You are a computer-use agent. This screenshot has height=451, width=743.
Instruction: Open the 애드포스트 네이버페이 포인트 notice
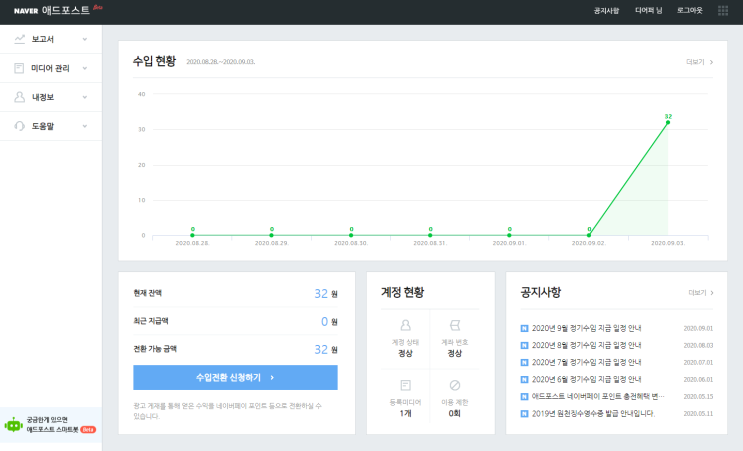click(598, 397)
